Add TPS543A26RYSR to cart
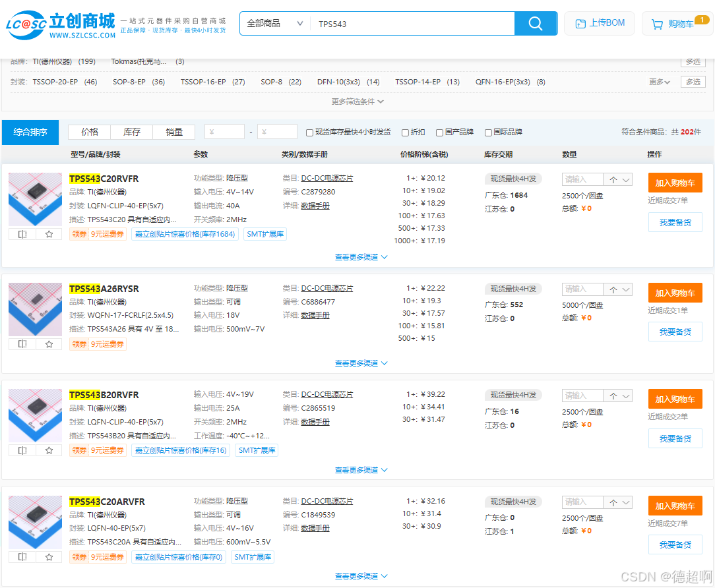Screen dimensions: 715x588 click(675, 293)
